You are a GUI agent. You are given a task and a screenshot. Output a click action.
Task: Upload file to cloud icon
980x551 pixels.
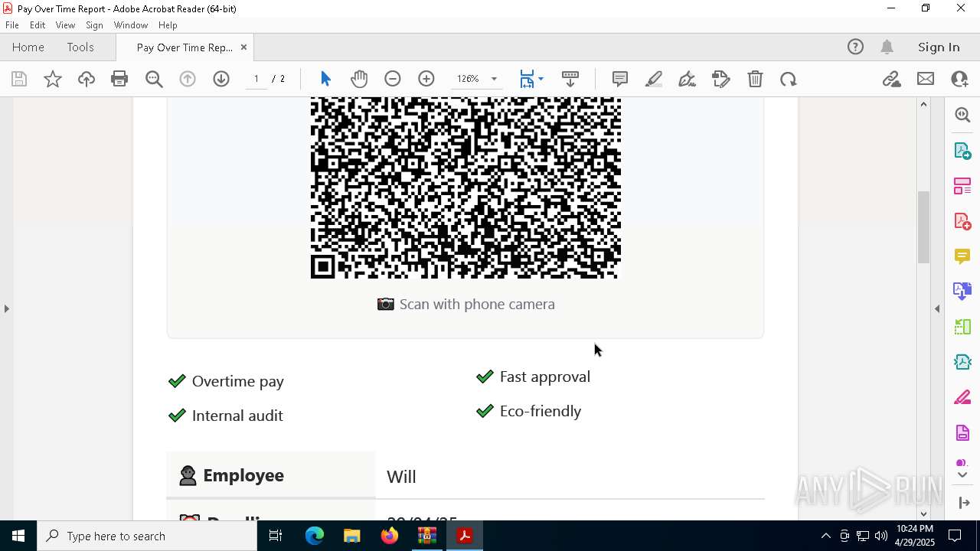pyautogui.click(x=87, y=79)
